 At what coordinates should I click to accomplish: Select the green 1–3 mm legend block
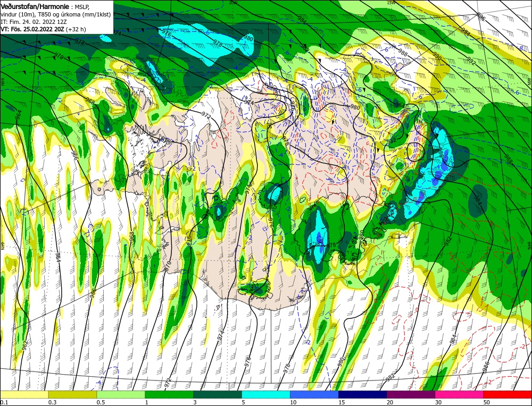[169, 394]
